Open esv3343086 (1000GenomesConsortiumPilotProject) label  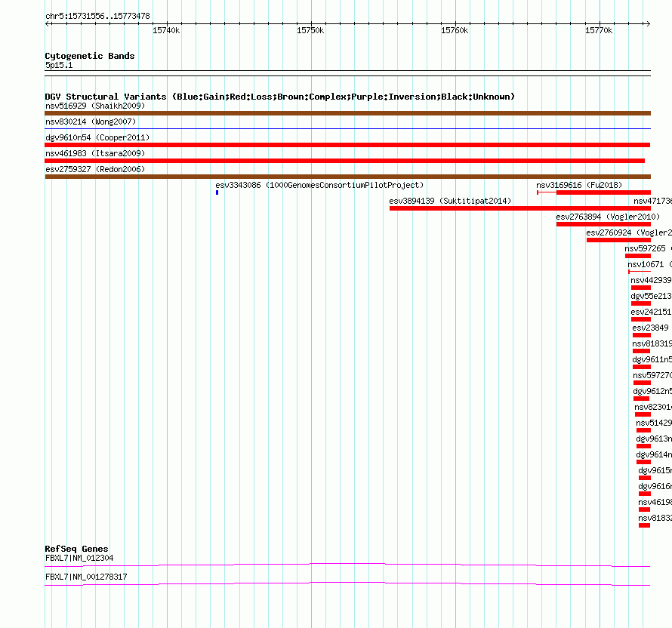pyautogui.click(x=319, y=185)
